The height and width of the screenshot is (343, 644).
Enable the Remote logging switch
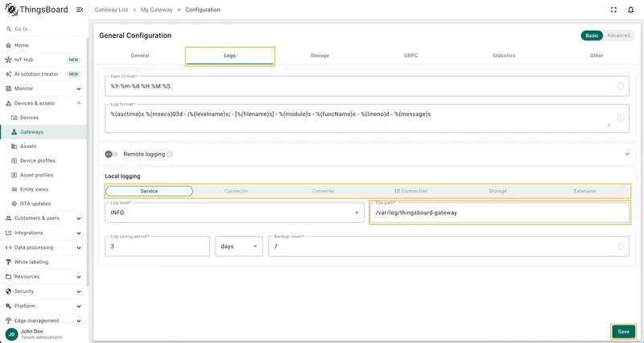(111, 154)
